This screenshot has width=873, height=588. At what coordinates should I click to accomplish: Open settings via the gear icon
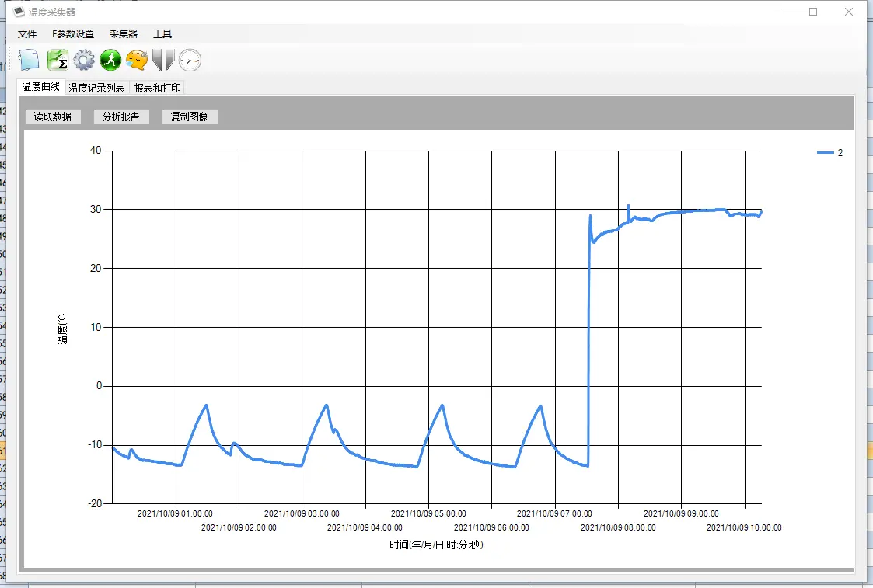point(84,60)
